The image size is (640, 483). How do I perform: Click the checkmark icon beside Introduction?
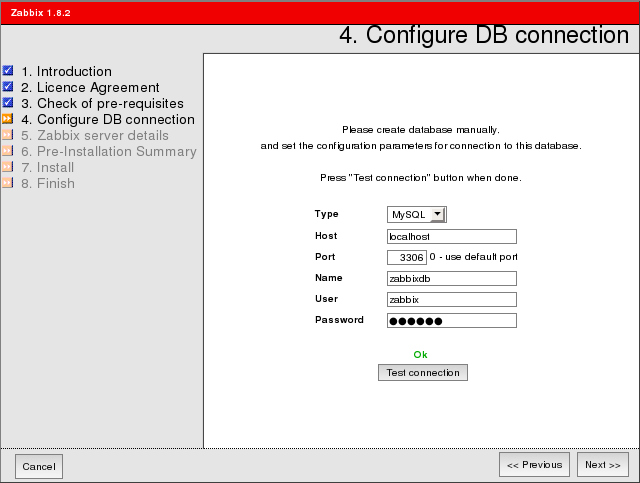[8, 71]
